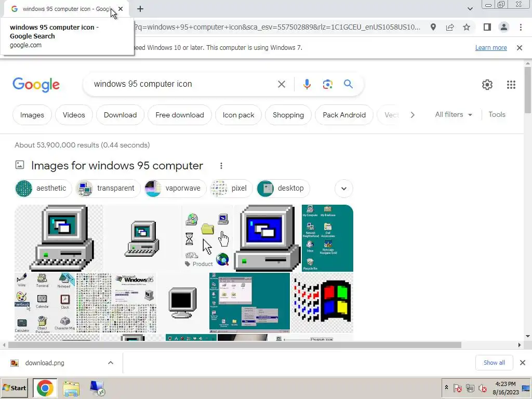Viewport: 532px width, 399px height.
Task: Click the vertical scrollbar thumb
Action: point(527,90)
